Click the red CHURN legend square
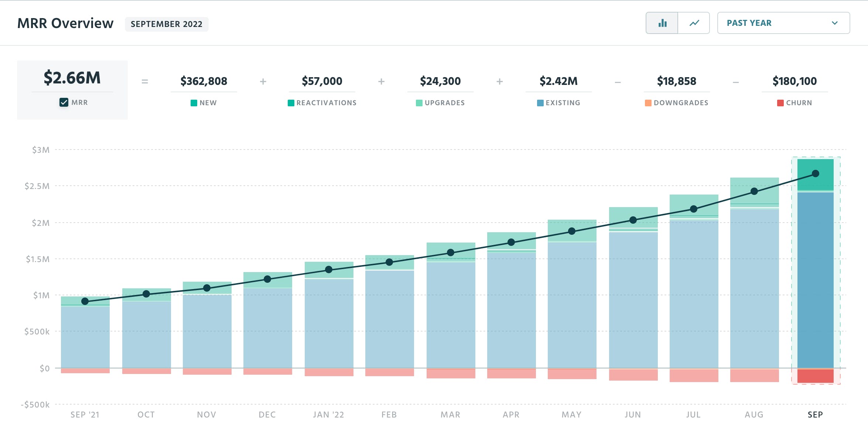Image resolution: width=868 pixels, height=443 pixels. coord(779,103)
